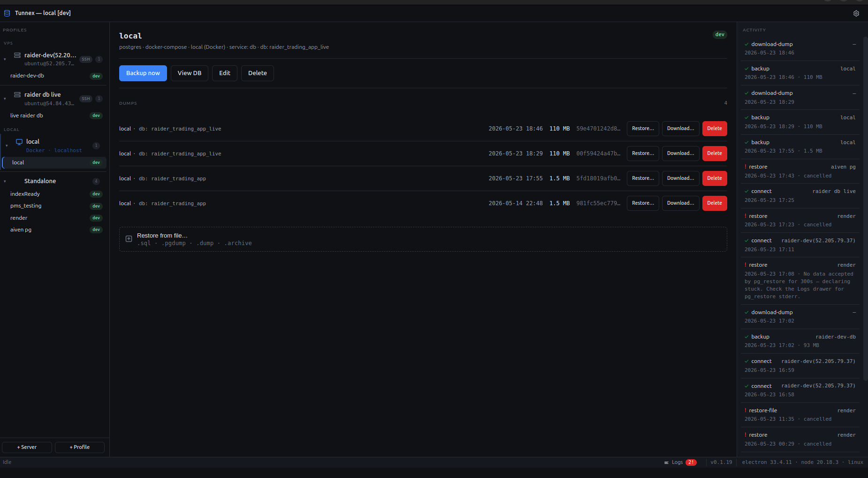Viewport: 868px width, 478px height.
Task: Restore the 18:29 dump
Action: tap(643, 154)
